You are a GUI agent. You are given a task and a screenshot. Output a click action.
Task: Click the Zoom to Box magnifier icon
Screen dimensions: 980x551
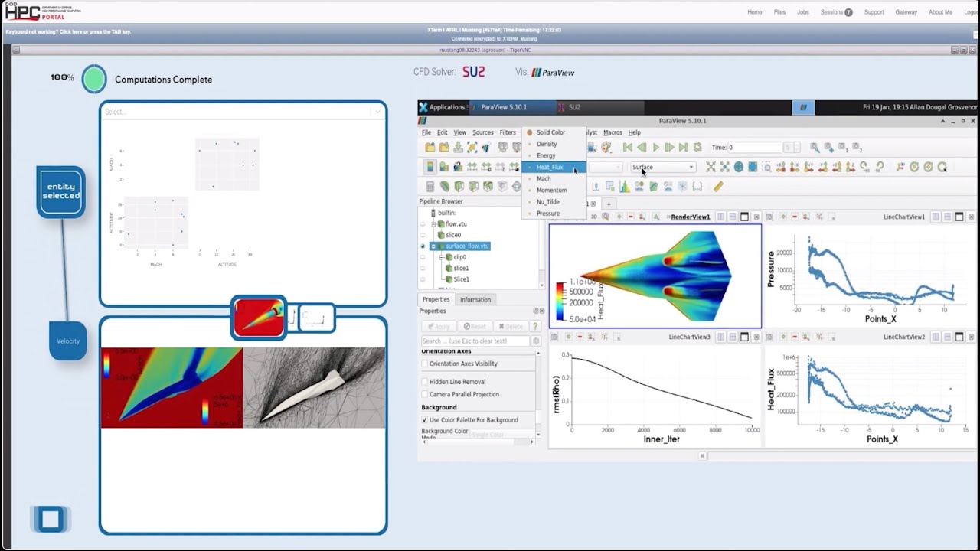pyautogui.click(x=767, y=167)
